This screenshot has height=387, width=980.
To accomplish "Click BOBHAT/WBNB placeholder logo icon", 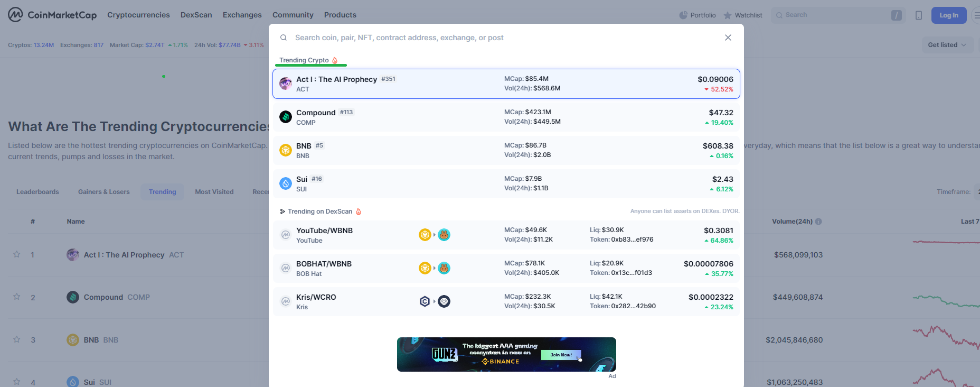I will [x=286, y=268].
